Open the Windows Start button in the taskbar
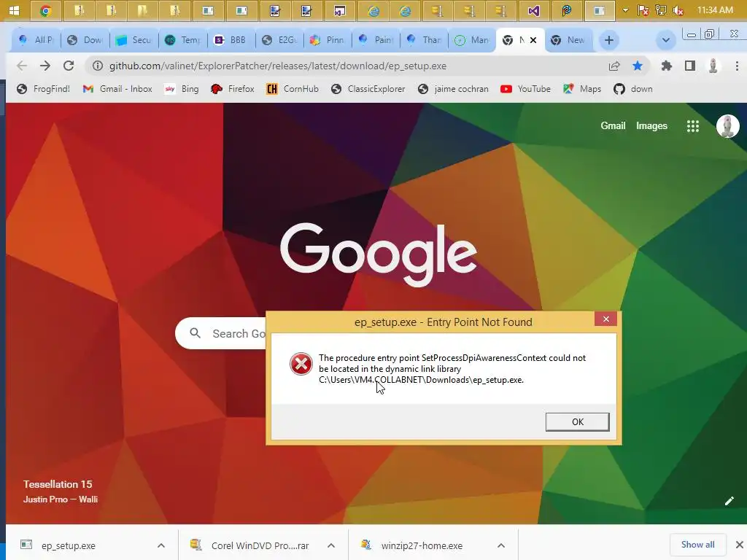This screenshot has width=747, height=560. (14, 10)
